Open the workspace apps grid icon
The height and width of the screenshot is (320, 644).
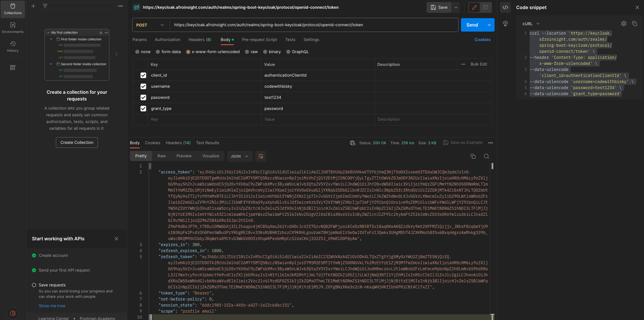coord(13,68)
